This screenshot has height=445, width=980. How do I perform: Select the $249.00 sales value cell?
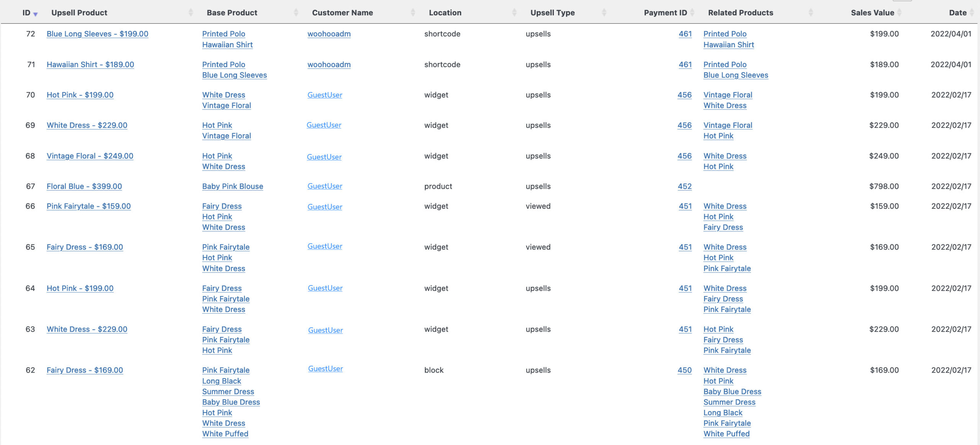click(884, 155)
